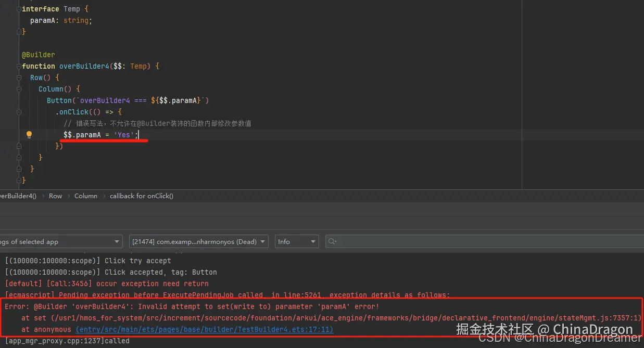Image resolution: width=644 pixels, height=348 pixels.
Task: Click the 'Click try accept' log line
Action: tap(88, 261)
